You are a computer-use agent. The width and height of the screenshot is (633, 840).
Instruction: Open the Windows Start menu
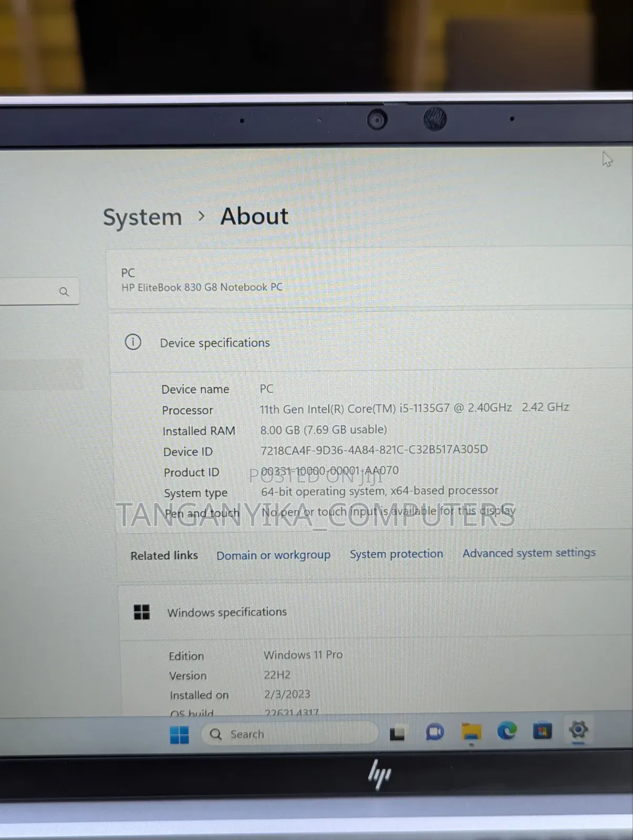(179, 734)
